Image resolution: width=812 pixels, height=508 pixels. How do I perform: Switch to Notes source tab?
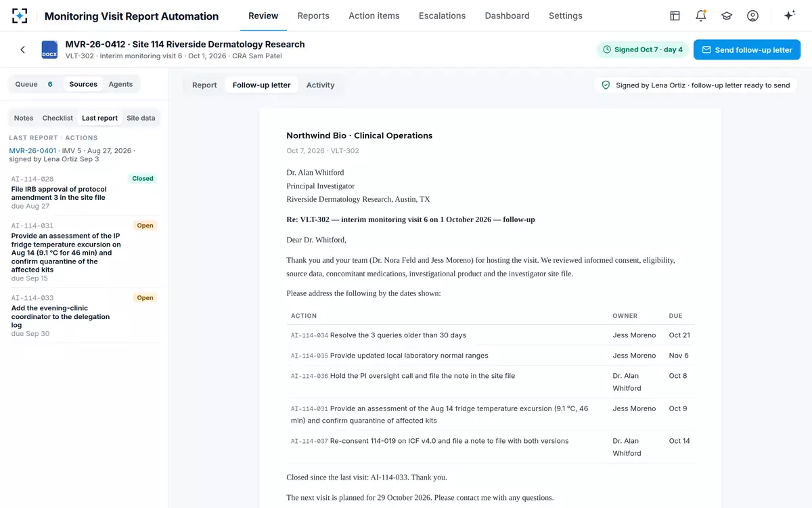[x=24, y=118]
